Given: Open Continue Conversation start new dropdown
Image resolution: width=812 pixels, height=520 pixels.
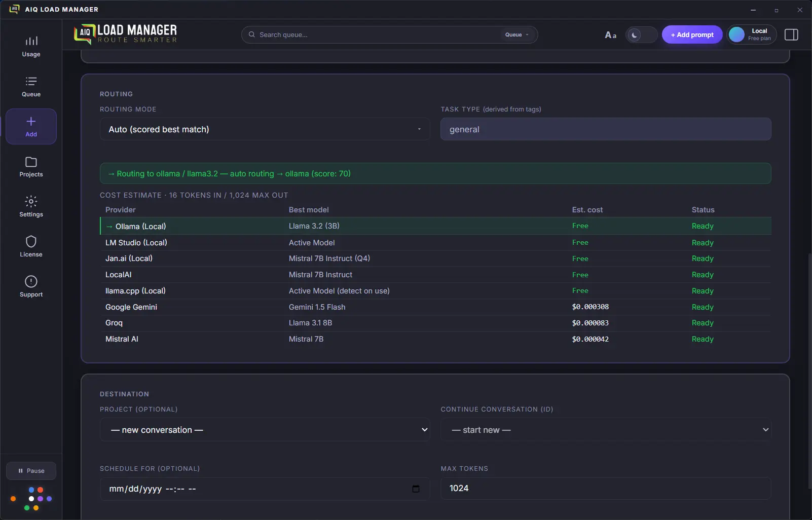Looking at the screenshot, I should click(606, 430).
